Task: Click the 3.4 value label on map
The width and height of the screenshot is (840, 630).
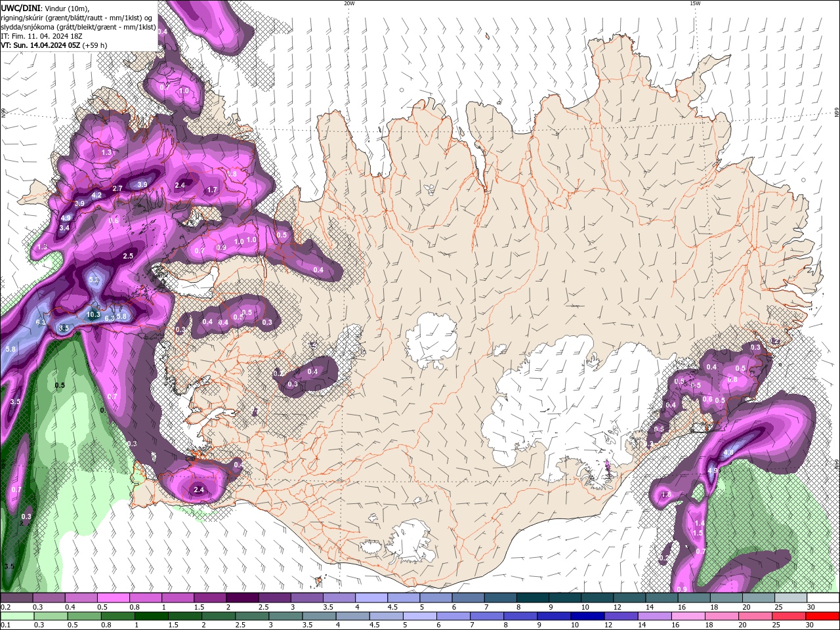Action: (64, 228)
